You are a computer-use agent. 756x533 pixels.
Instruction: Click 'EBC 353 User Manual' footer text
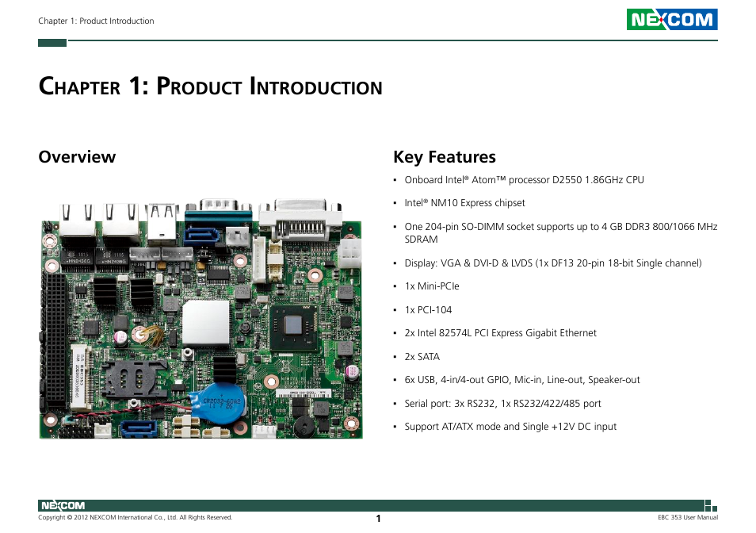click(x=688, y=518)
